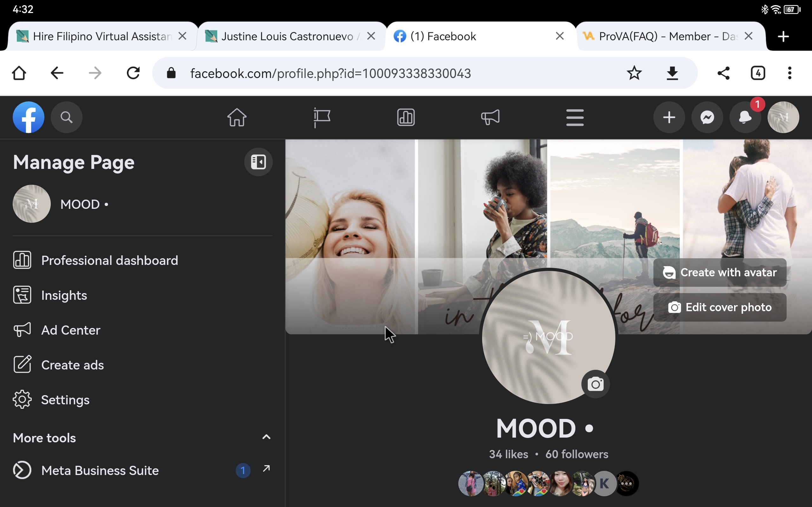Open Insights in Manage Page menu

[x=64, y=295]
